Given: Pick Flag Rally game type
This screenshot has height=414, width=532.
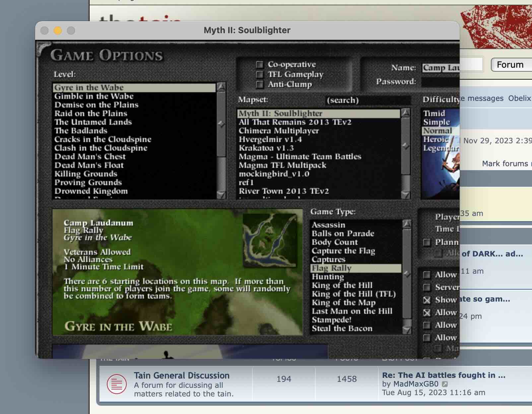Looking at the screenshot, I should pos(356,268).
